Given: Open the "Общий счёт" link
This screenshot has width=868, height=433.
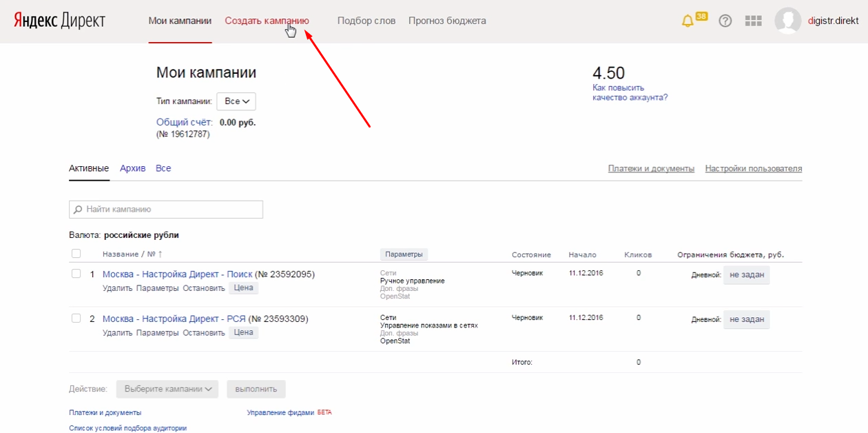Looking at the screenshot, I should pyautogui.click(x=185, y=123).
